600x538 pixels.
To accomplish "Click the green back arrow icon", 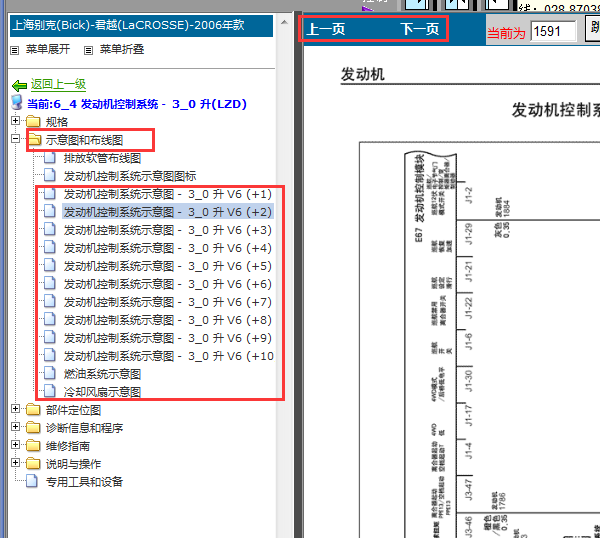I will [19, 85].
